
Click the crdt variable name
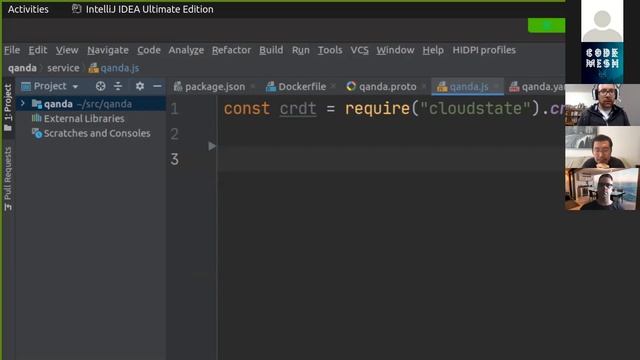coord(298,109)
